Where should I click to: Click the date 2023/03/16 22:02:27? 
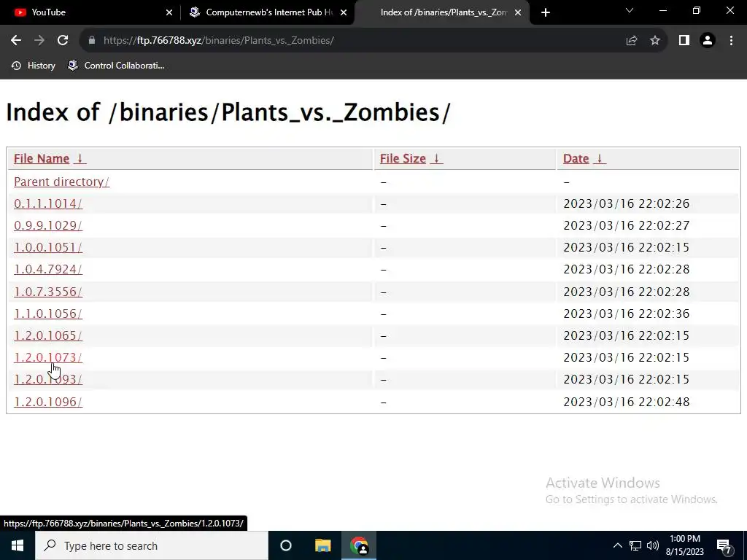627,226
